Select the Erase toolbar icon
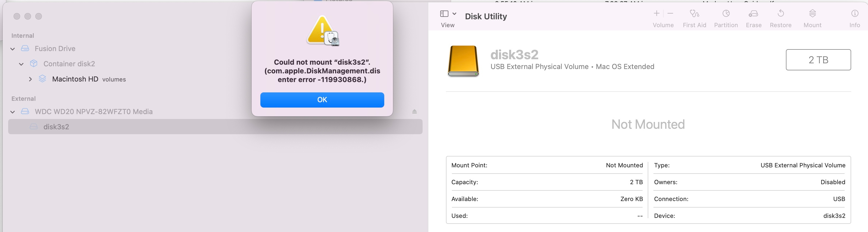Screen dimensions: 868x232 (x=753, y=14)
